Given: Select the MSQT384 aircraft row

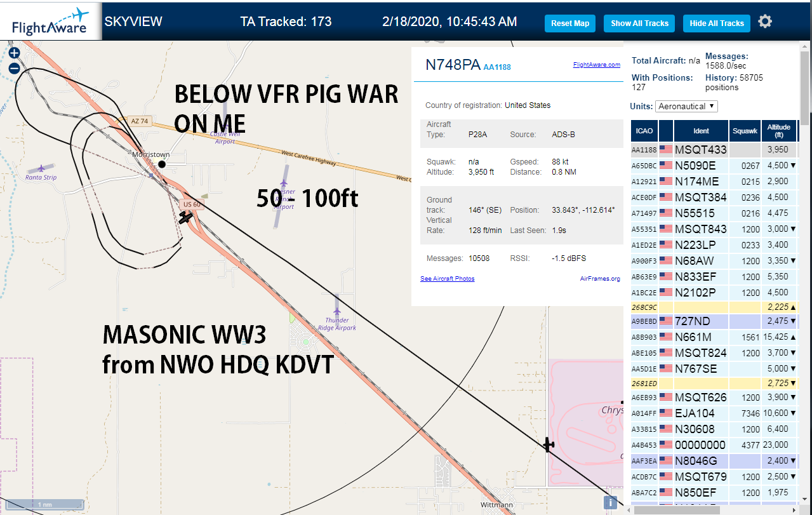Looking at the screenshot, I should point(714,197).
